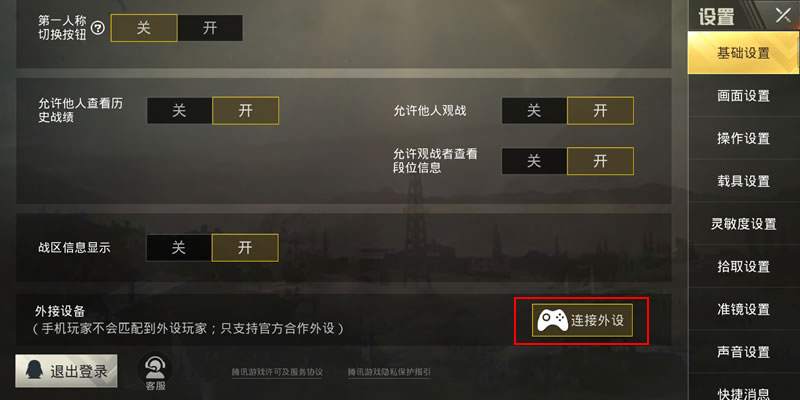Open the 载具设置 tab
Image resolution: width=800 pixels, height=400 pixels.
(x=743, y=181)
